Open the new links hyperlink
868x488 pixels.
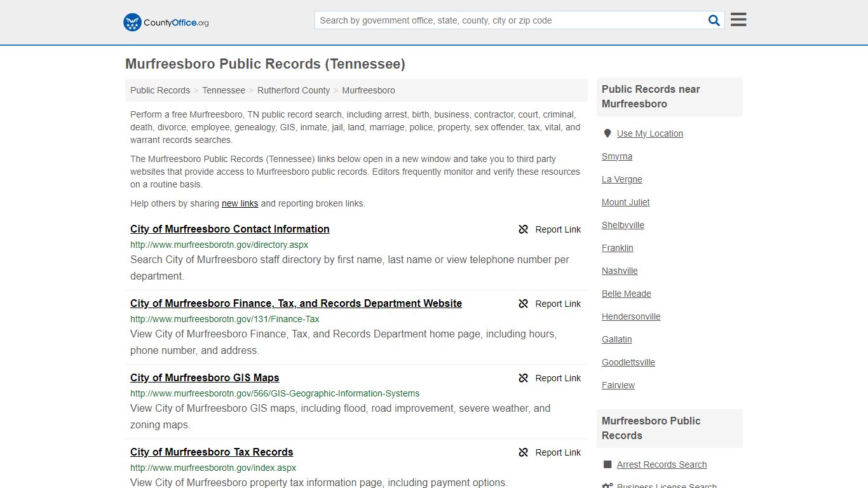tap(240, 203)
